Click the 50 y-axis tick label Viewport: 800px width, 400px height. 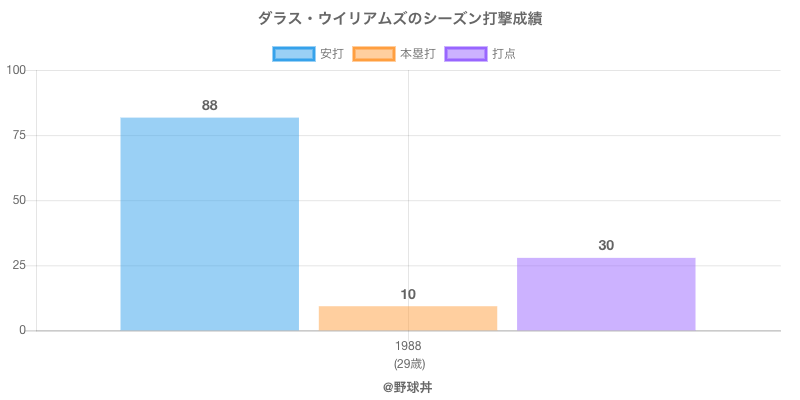point(20,200)
